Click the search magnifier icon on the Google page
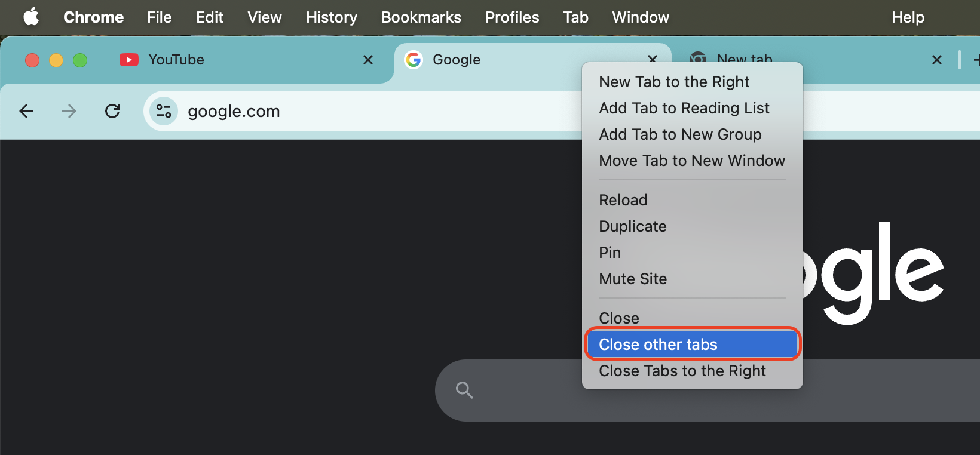This screenshot has height=455, width=980. tap(464, 390)
